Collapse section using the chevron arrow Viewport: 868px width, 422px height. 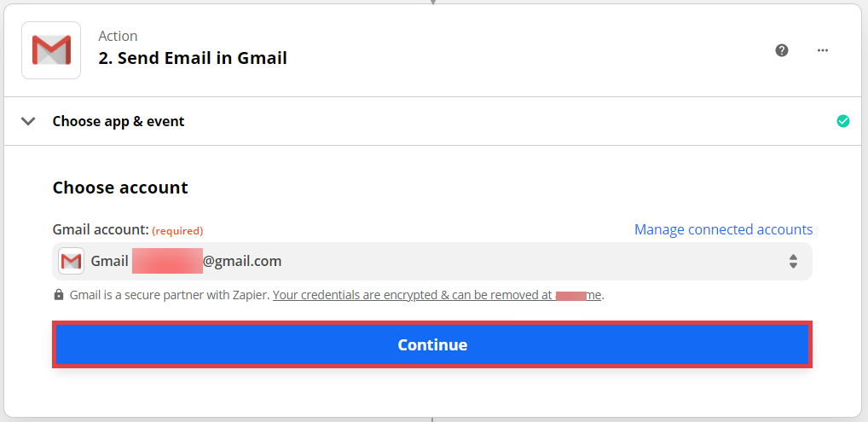(28, 121)
